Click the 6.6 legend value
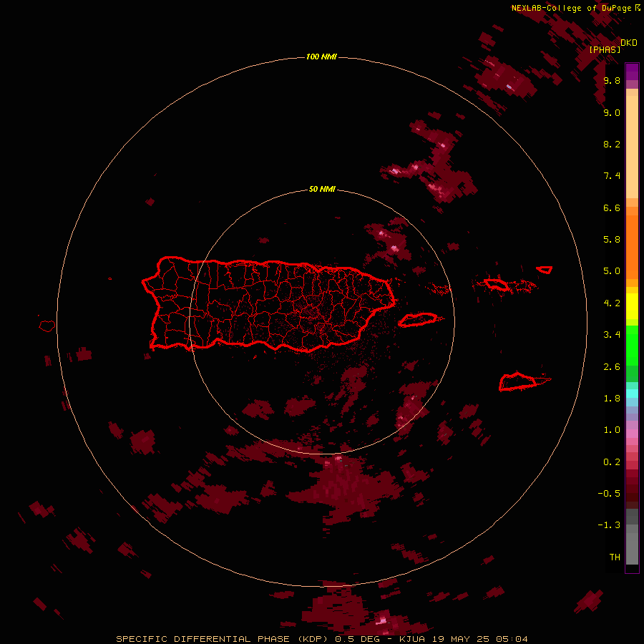This screenshot has width=644, height=644. tap(612, 208)
